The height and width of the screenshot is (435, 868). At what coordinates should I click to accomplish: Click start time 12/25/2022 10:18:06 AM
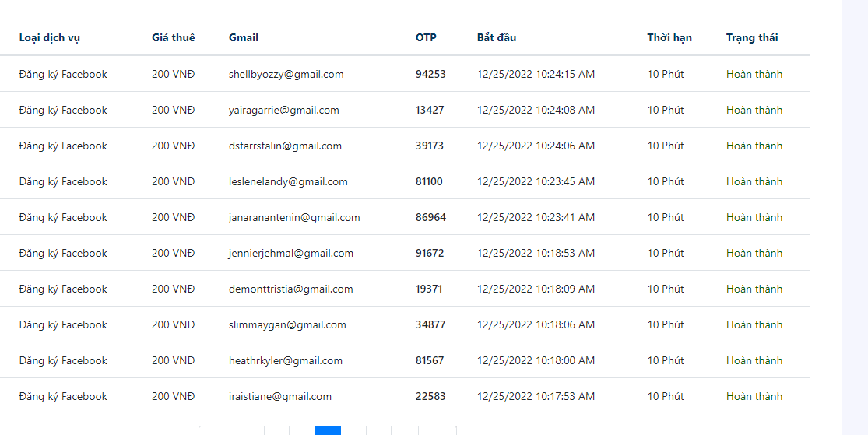536,324
